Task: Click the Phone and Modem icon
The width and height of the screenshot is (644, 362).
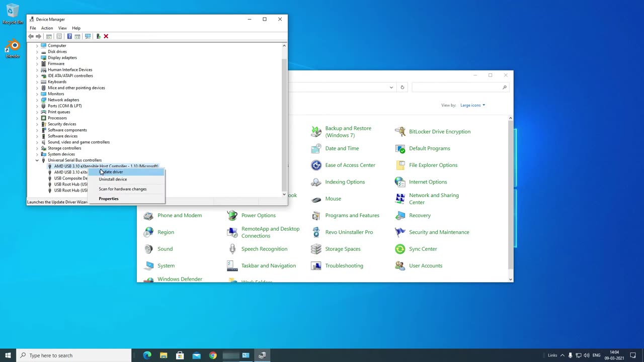Action: [148, 215]
